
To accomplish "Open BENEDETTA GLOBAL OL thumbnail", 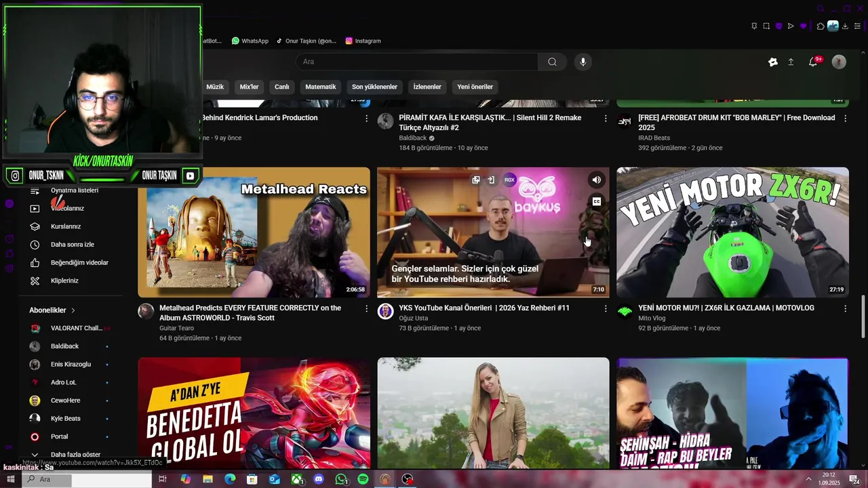I will click(x=254, y=413).
